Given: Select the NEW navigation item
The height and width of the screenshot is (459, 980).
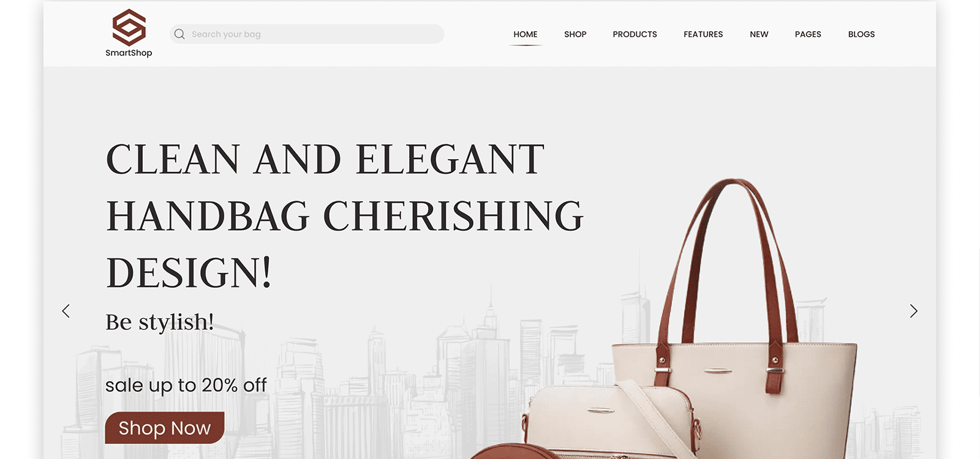Looking at the screenshot, I should [759, 34].
